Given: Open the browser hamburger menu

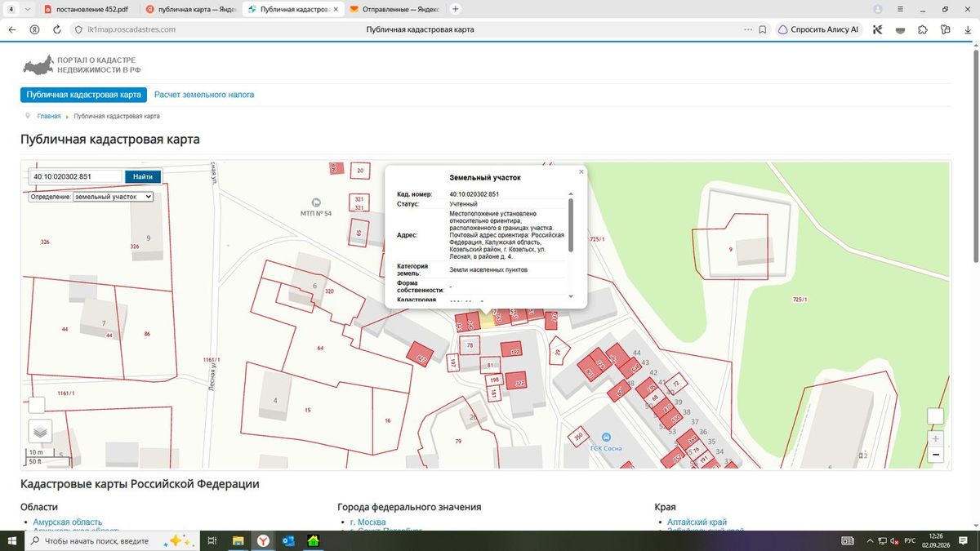Looking at the screenshot, I should 900,9.
